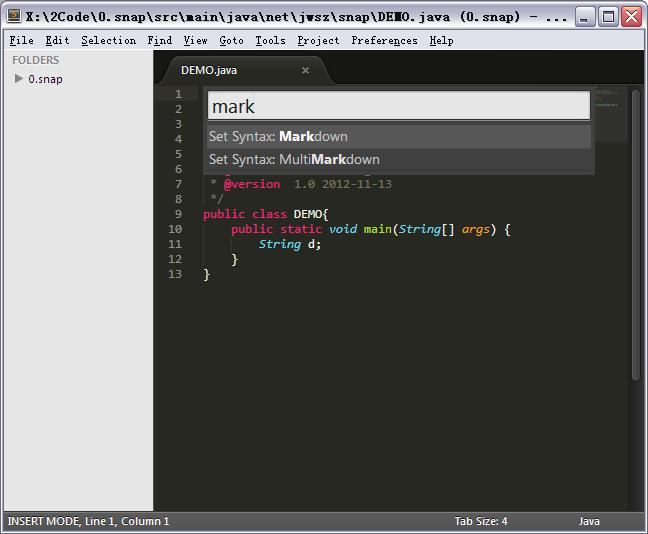
Task: Click the args parameter
Action: [x=476, y=229]
